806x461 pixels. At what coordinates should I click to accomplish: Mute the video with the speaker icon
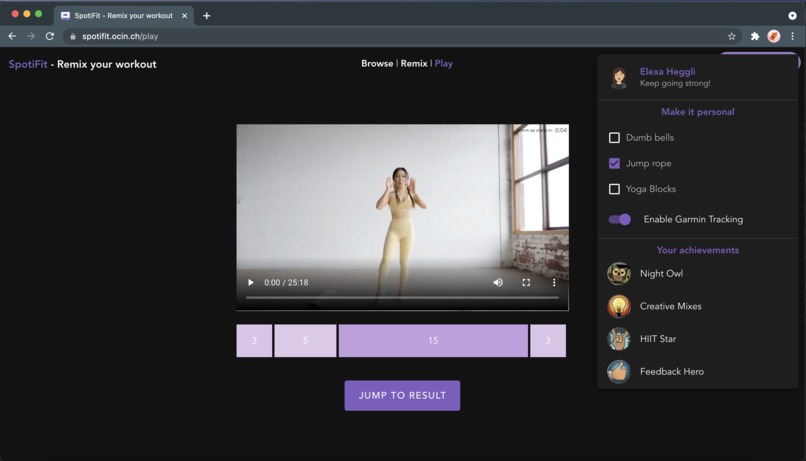point(498,283)
